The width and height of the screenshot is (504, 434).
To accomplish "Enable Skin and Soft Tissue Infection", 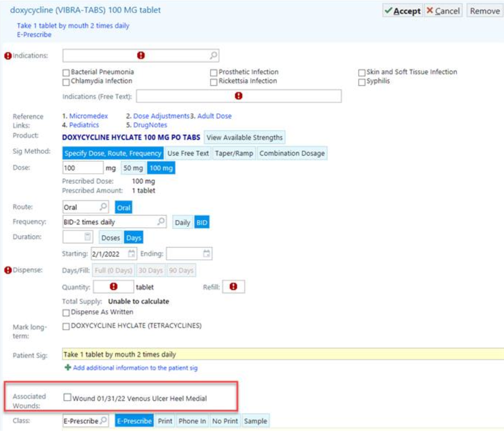I will [x=361, y=72].
